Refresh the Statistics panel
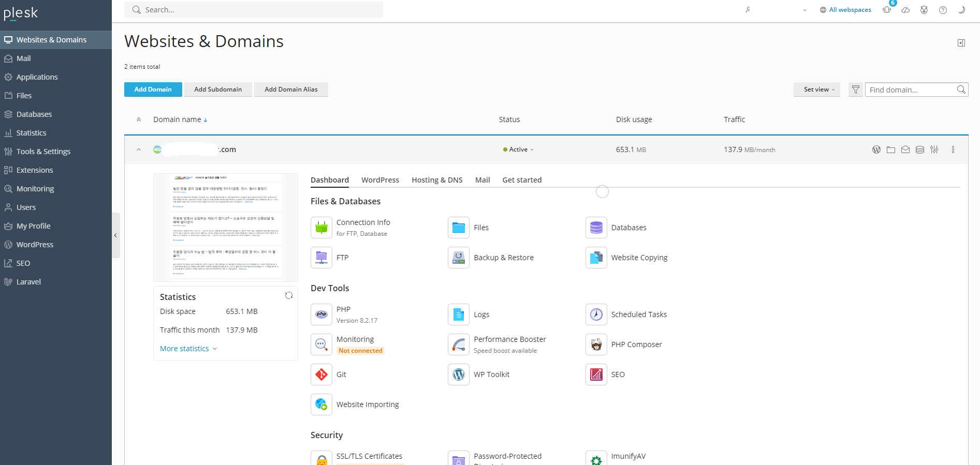The width and height of the screenshot is (980, 465). click(x=289, y=295)
